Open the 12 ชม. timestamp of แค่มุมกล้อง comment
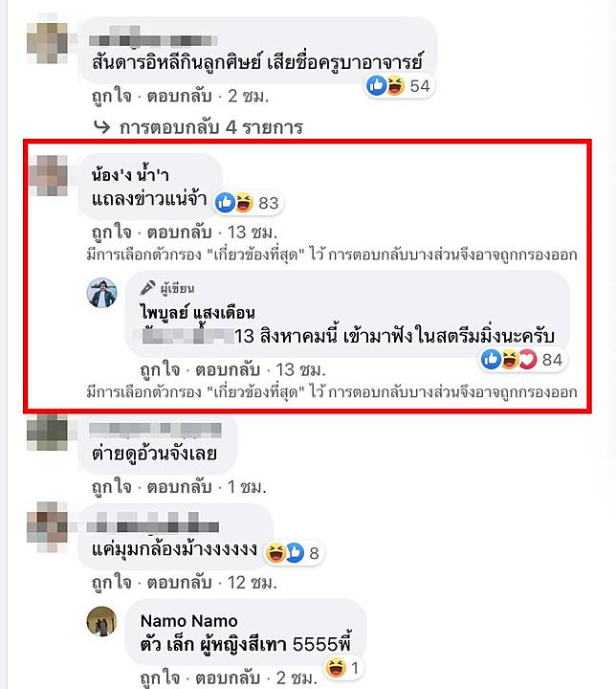Screen dimensions: 616x689 coord(253,582)
